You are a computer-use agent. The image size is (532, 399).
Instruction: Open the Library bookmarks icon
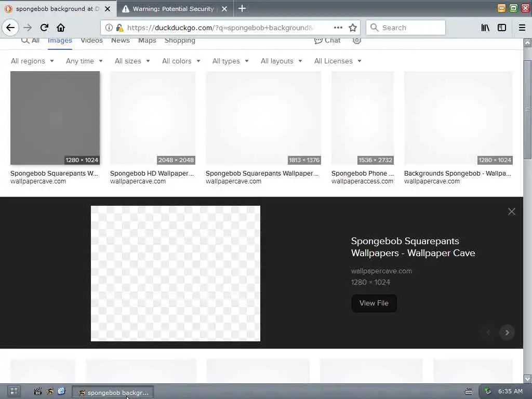485,28
